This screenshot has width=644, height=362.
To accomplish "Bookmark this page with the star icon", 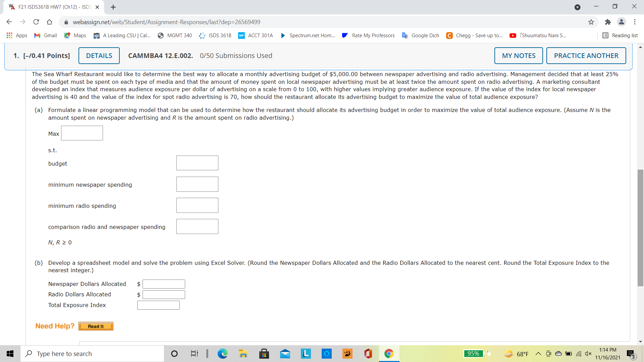I will [591, 22].
